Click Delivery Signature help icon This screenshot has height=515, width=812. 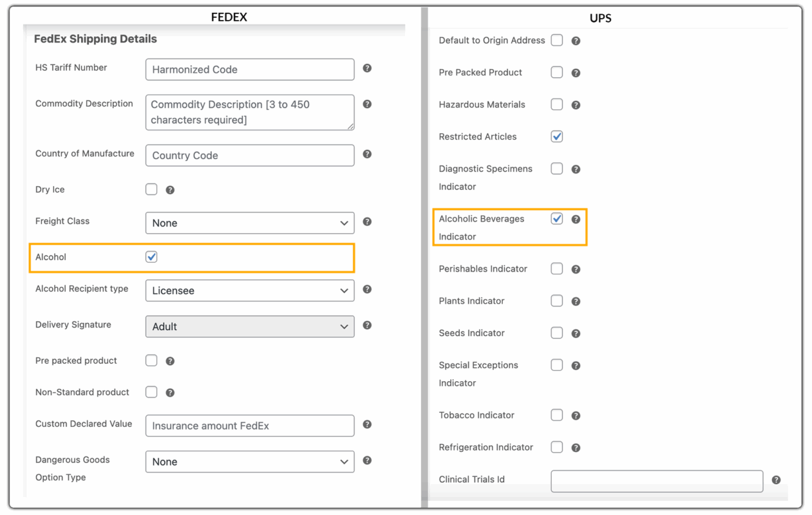(367, 326)
